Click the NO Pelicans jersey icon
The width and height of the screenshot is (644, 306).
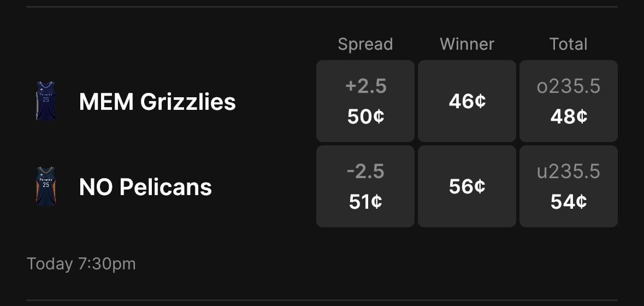[46, 186]
